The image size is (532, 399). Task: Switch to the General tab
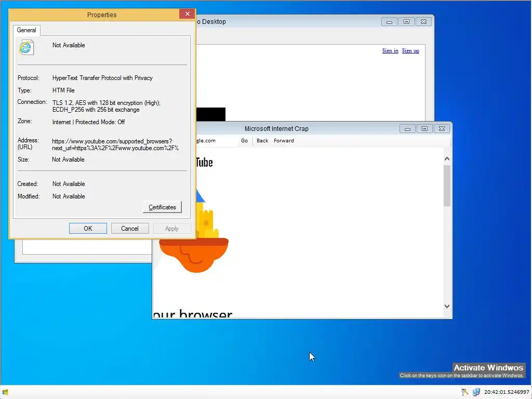tap(26, 30)
